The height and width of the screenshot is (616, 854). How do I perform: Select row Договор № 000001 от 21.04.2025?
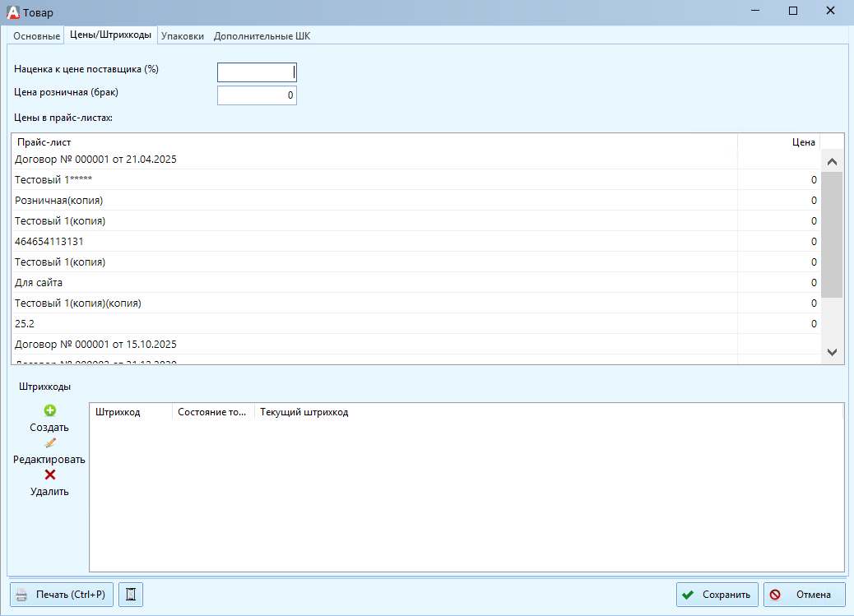click(x=416, y=159)
